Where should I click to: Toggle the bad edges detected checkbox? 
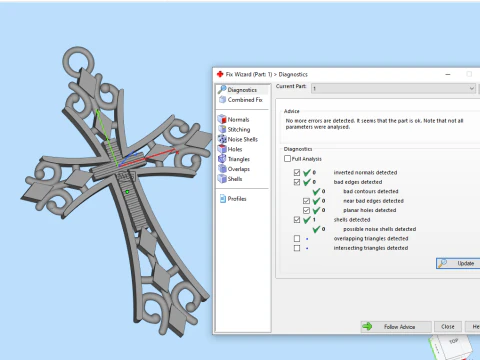(297, 182)
